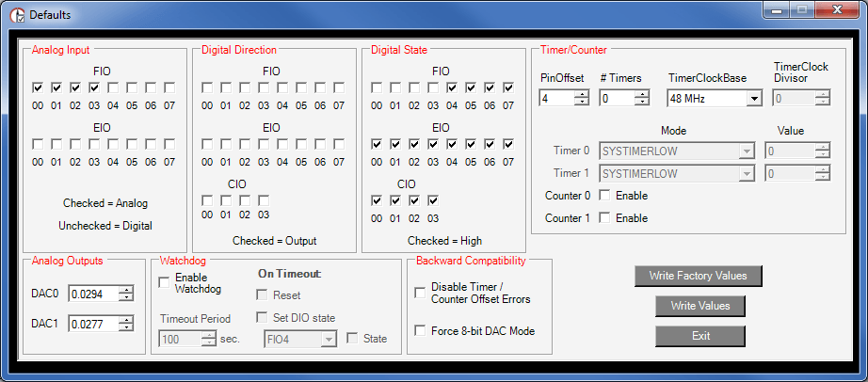Enable Force 8-bit DAC Mode
Image resolution: width=868 pixels, height=382 pixels.
[x=420, y=330]
